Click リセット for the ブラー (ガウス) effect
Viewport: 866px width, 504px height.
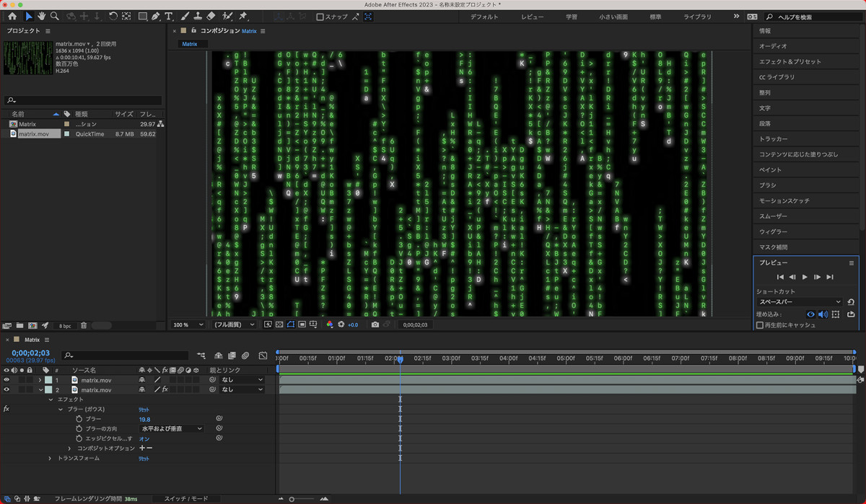pos(144,410)
